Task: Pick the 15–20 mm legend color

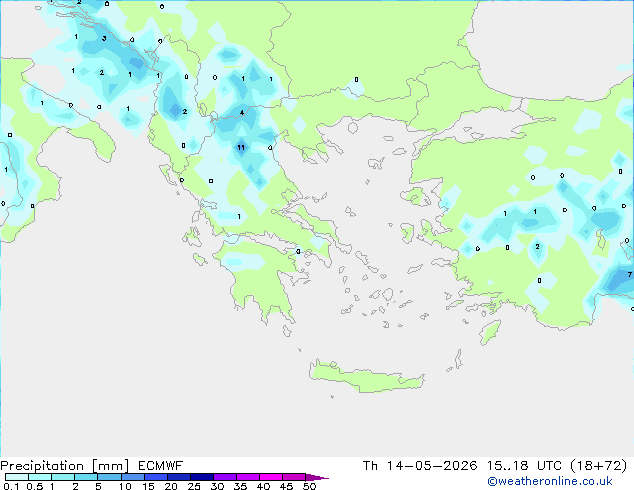Action: [156, 477]
